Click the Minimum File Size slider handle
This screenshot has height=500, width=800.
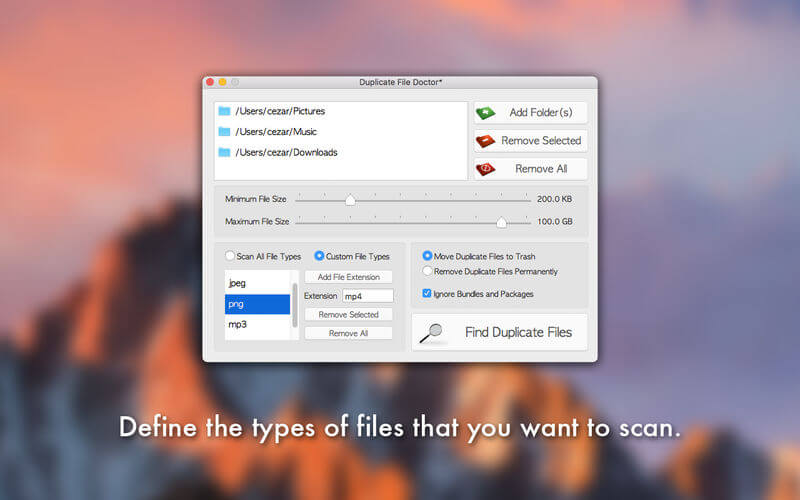(x=350, y=200)
